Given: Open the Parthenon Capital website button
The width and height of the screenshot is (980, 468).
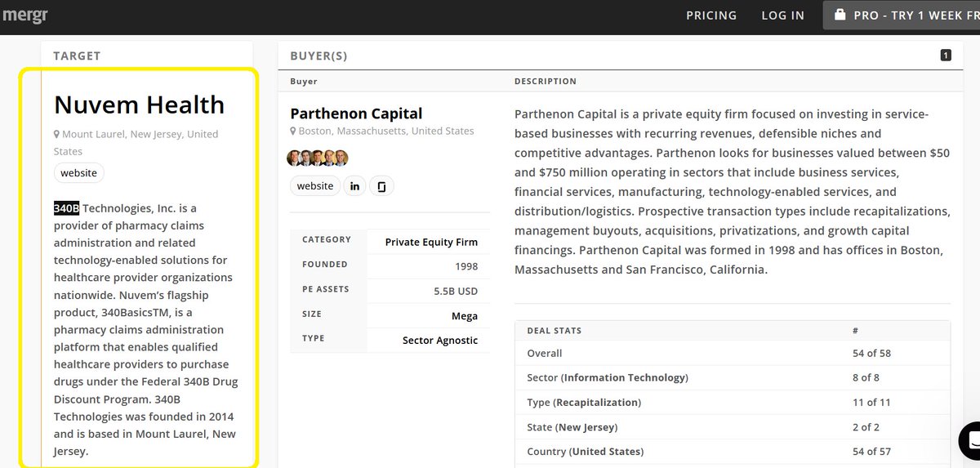Looking at the screenshot, I should point(315,186).
